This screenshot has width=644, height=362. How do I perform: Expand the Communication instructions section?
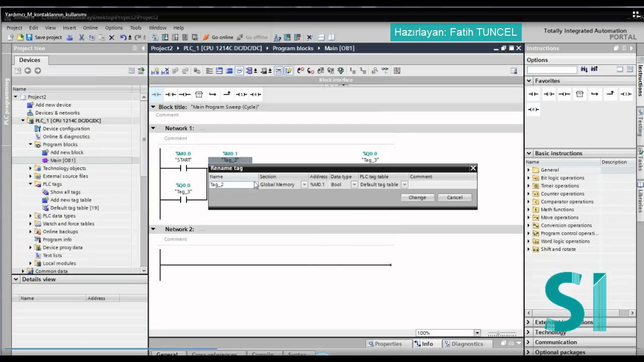pyautogui.click(x=529, y=342)
